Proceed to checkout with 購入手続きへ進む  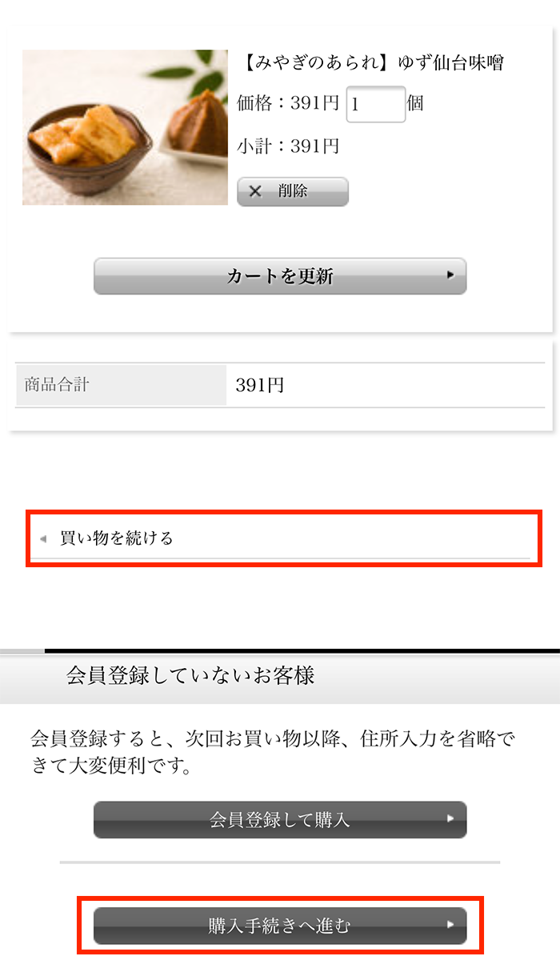point(280,926)
